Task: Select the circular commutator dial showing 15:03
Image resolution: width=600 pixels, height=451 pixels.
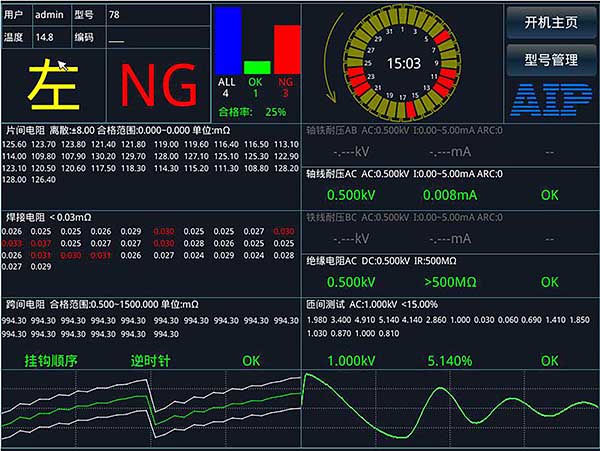Action: [x=404, y=63]
